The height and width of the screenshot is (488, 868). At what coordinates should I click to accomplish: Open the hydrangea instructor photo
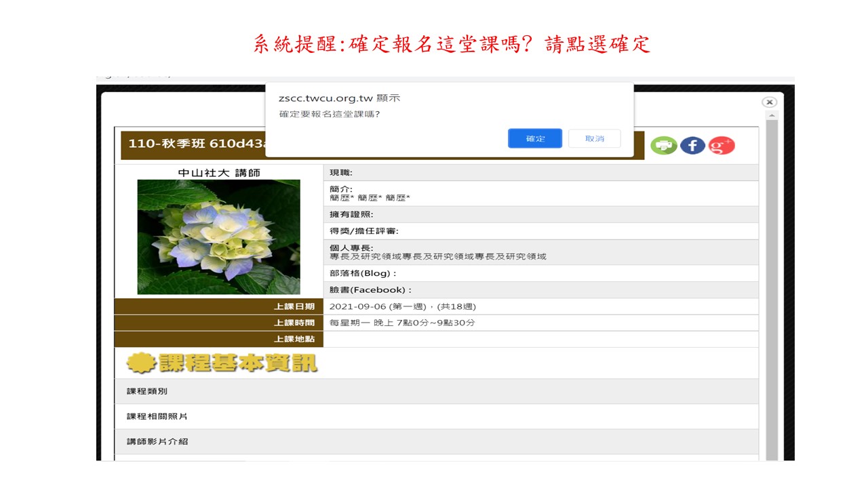pos(218,237)
